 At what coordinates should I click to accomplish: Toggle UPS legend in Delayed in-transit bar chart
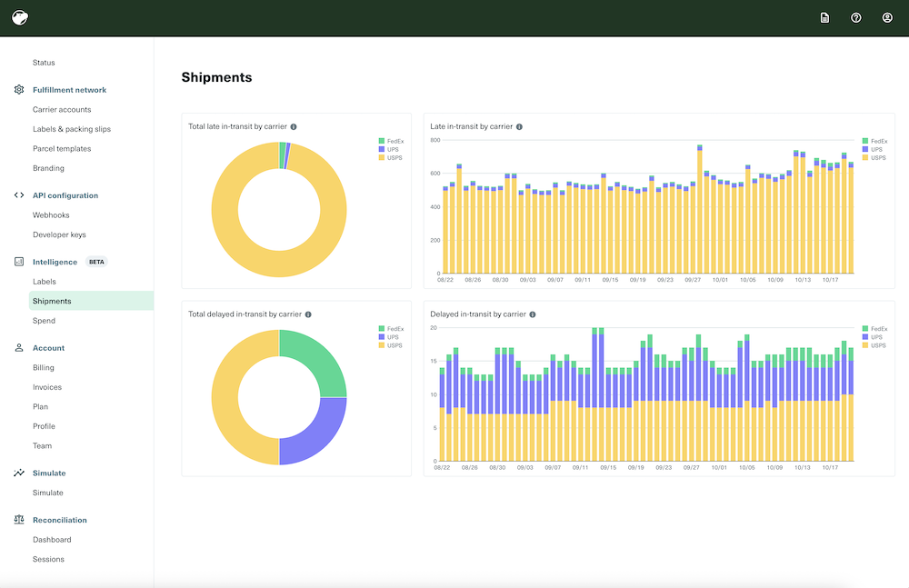point(873,337)
